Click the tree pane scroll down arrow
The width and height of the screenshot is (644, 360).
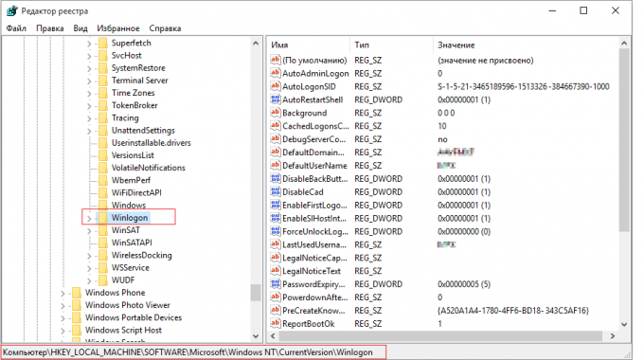coord(256,336)
